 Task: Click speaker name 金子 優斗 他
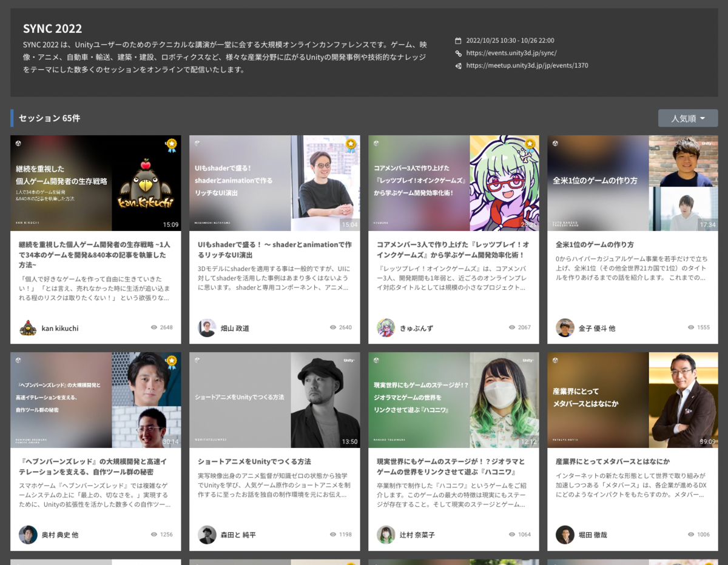coord(596,329)
